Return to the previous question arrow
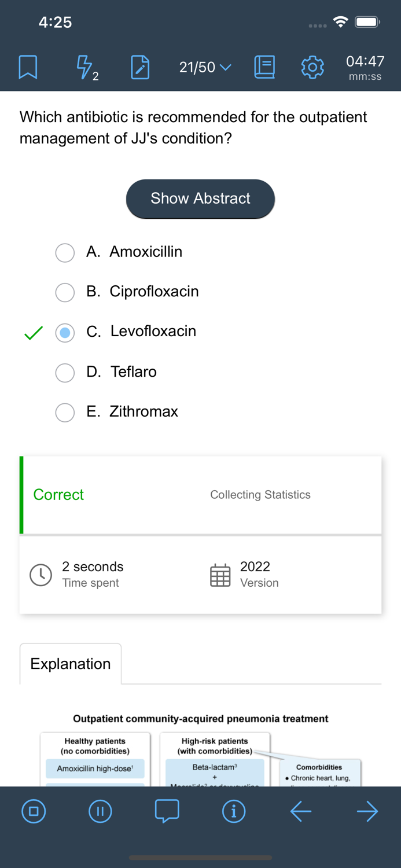This screenshot has height=868, width=401. tap(300, 811)
